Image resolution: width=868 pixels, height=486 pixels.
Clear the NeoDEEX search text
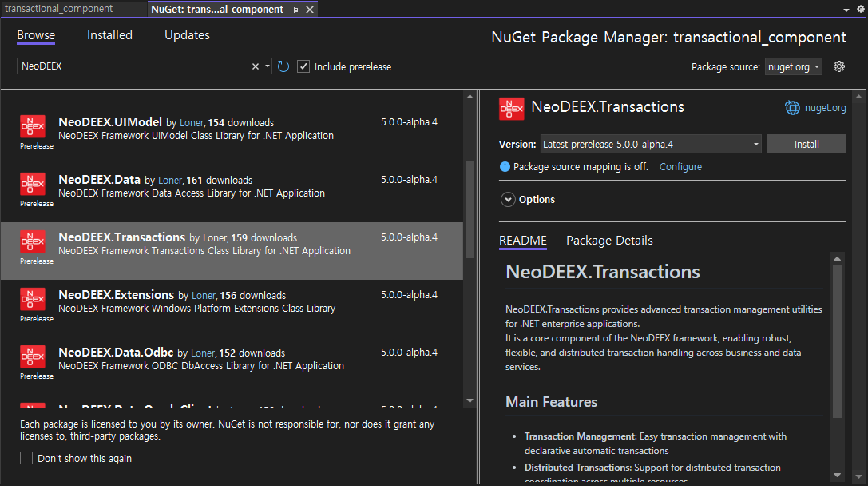click(x=256, y=66)
